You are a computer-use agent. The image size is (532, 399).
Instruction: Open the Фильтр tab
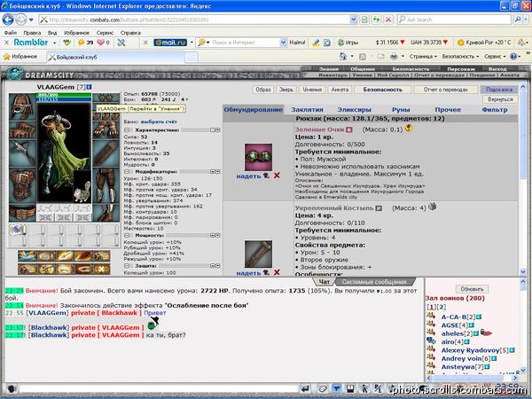(495, 110)
